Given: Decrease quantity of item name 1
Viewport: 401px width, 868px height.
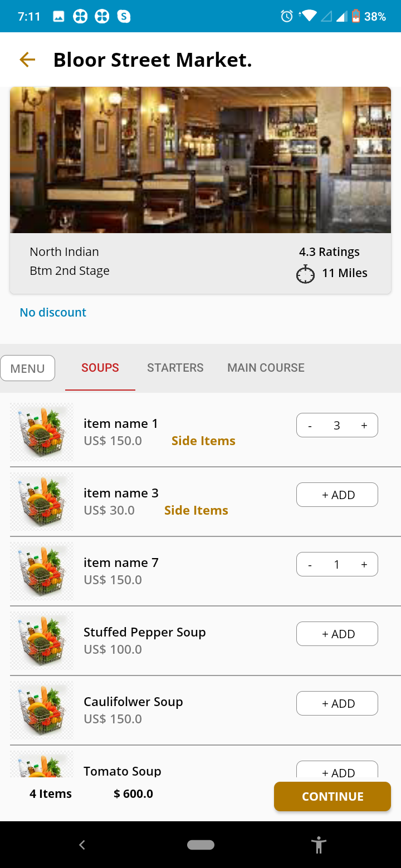Looking at the screenshot, I should point(310,426).
